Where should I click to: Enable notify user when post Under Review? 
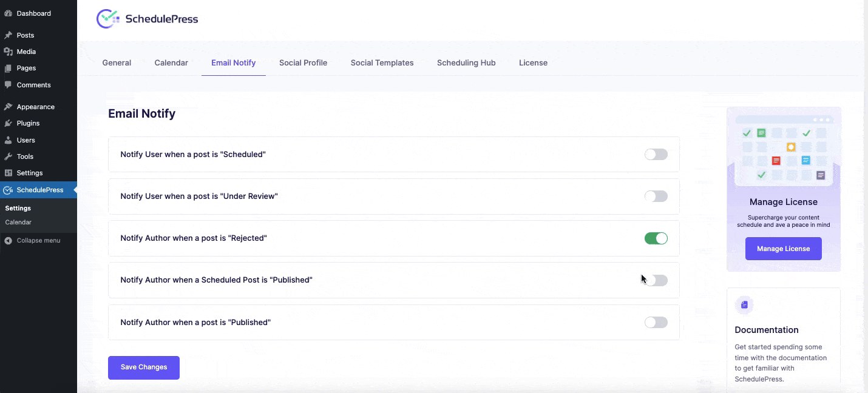(x=656, y=196)
